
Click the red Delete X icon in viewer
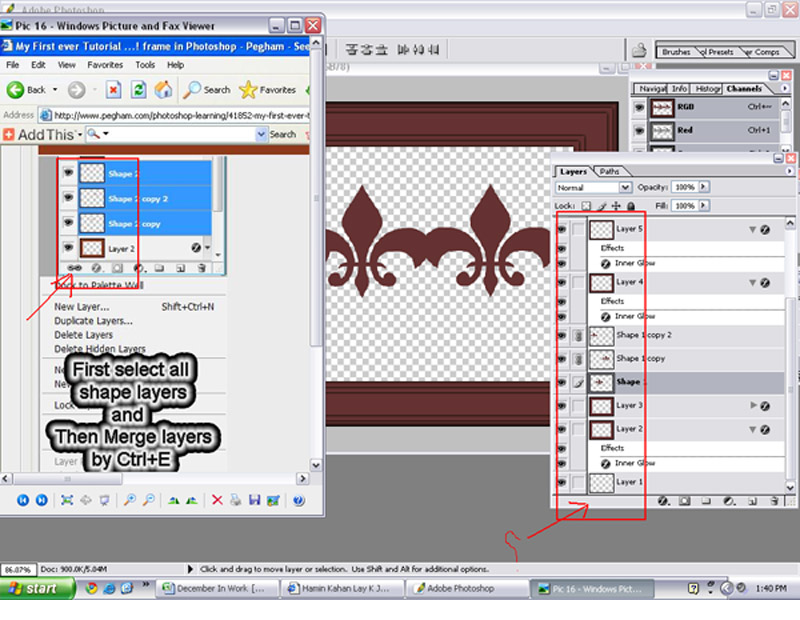(x=217, y=500)
